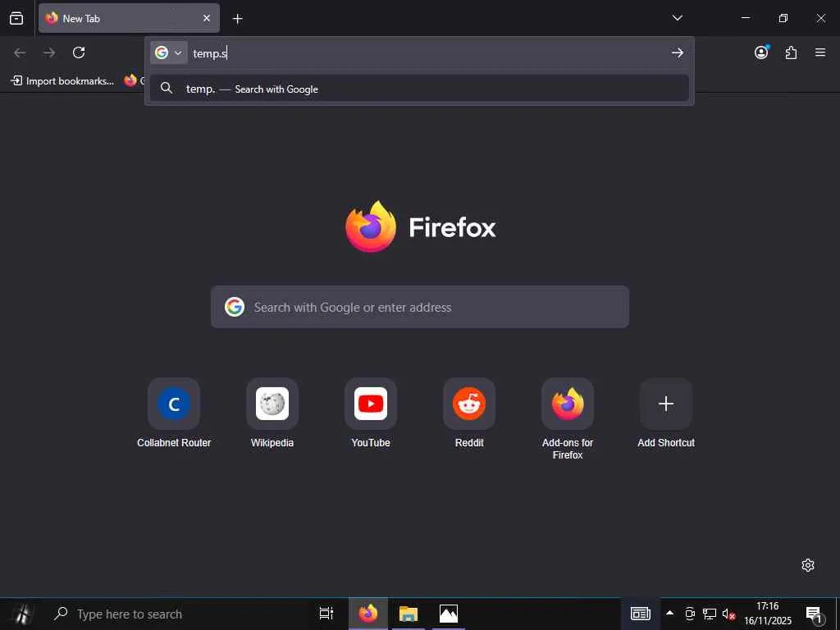Image resolution: width=840 pixels, height=630 pixels.
Task: Click the Firefox logo on page
Action: tap(421, 226)
